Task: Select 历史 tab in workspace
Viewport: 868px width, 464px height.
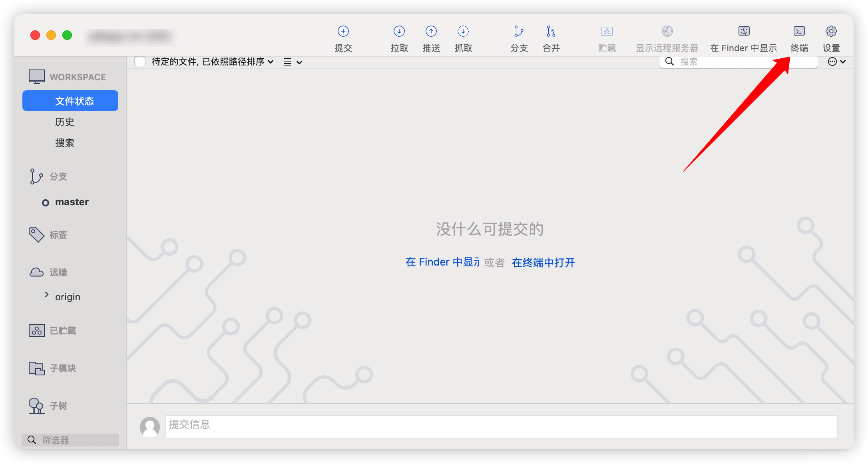Action: coord(65,122)
